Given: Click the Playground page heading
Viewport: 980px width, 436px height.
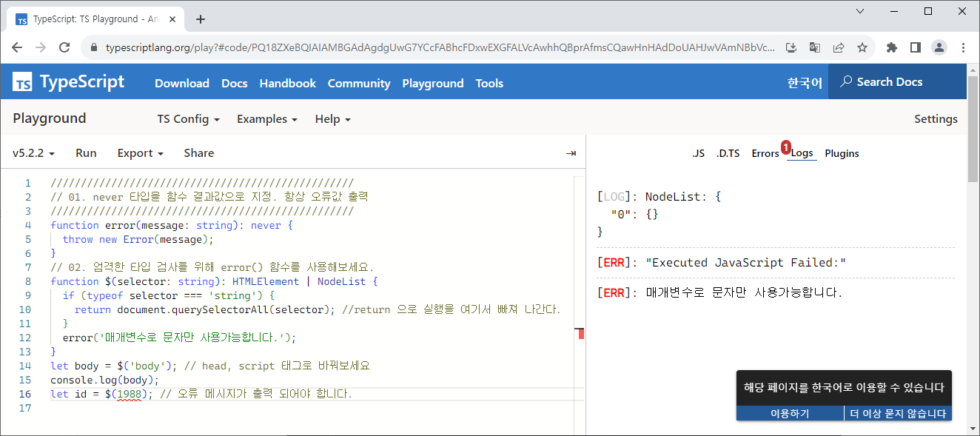Looking at the screenshot, I should (50, 118).
